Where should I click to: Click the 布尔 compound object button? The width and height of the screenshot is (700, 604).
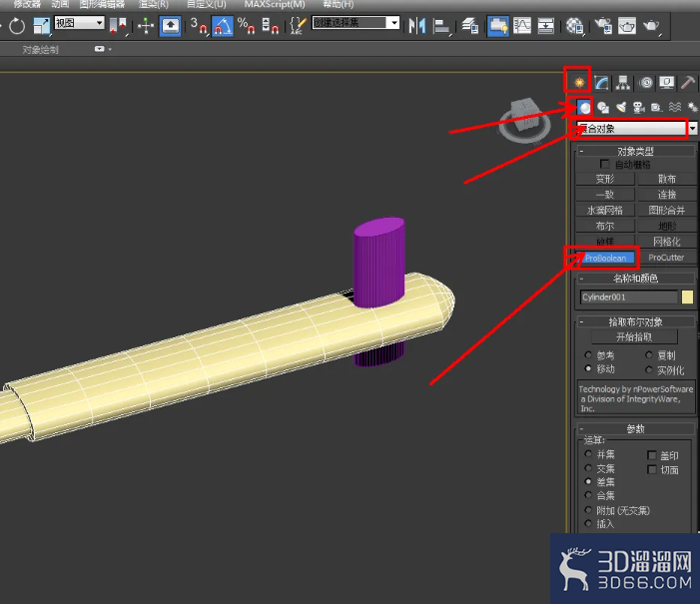tap(605, 226)
